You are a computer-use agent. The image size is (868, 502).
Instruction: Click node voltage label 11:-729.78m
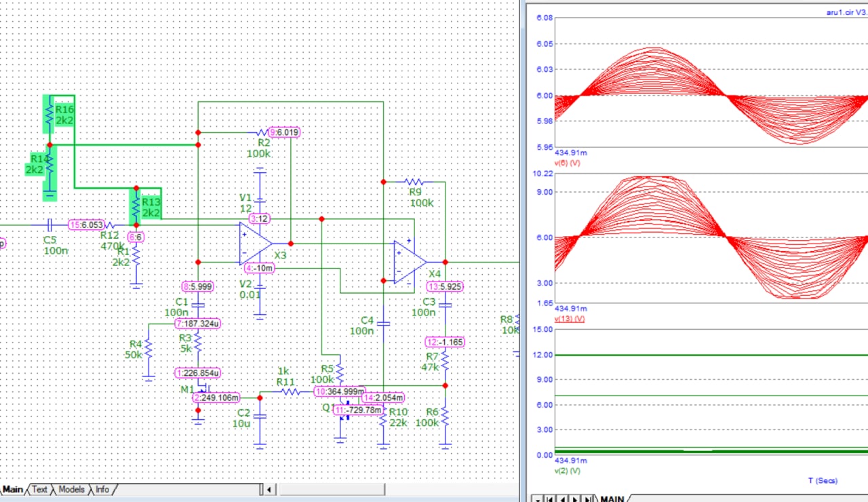point(359,410)
